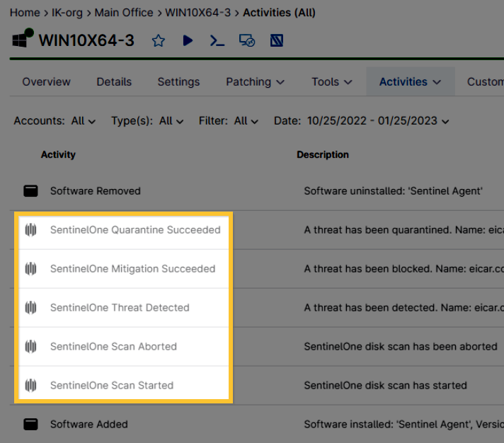The image size is (504, 443).
Task: Click the SentinelOne Scan Aborted entry
Action: point(113,347)
